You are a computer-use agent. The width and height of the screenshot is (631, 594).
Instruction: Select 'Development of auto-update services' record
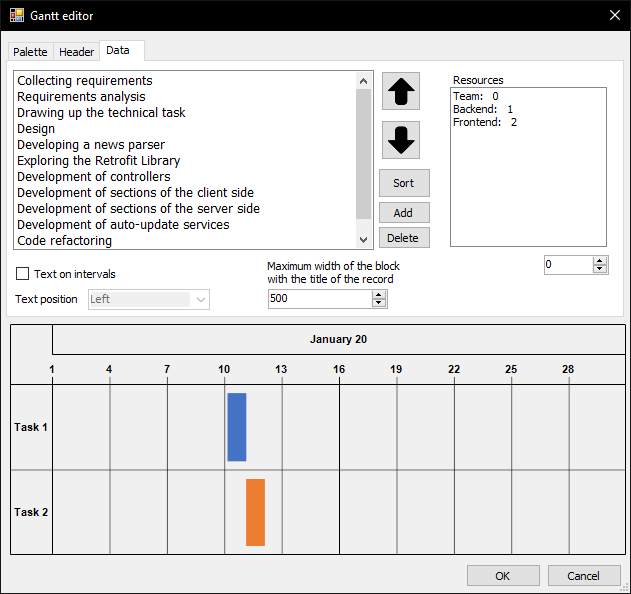[185, 225]
